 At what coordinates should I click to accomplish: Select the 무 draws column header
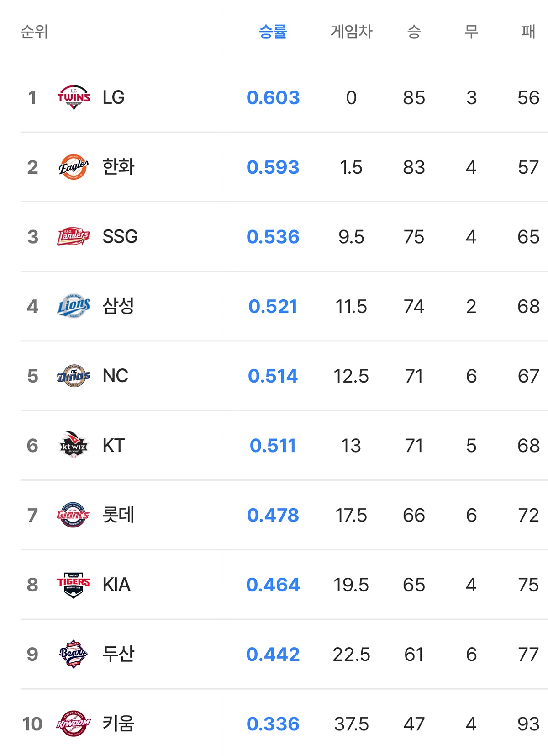click(471, 32)
